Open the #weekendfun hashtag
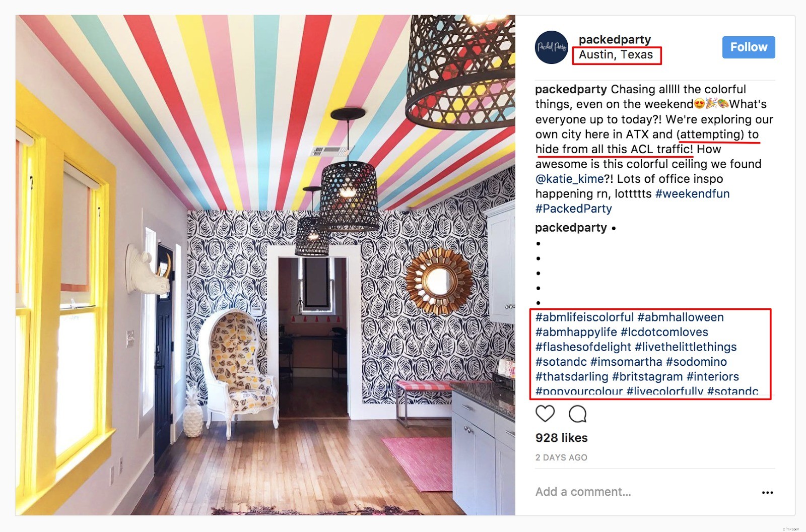806x532 pixels. [x=692, y=193]
